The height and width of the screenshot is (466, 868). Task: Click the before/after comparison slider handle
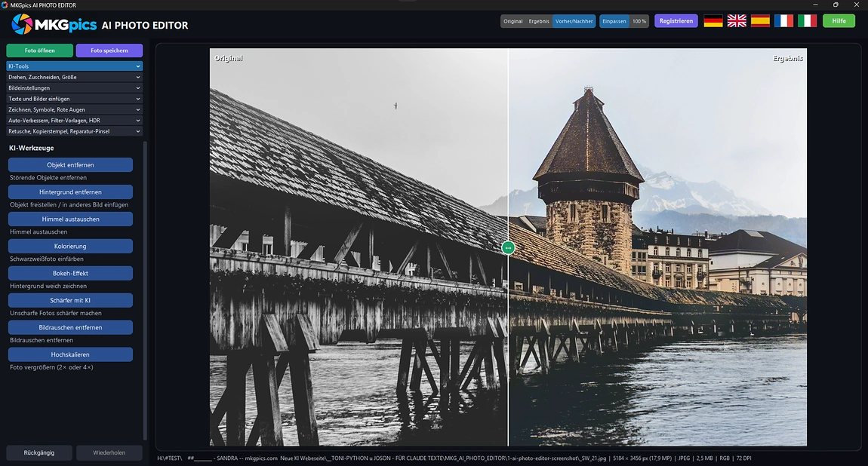pos(508,247)
